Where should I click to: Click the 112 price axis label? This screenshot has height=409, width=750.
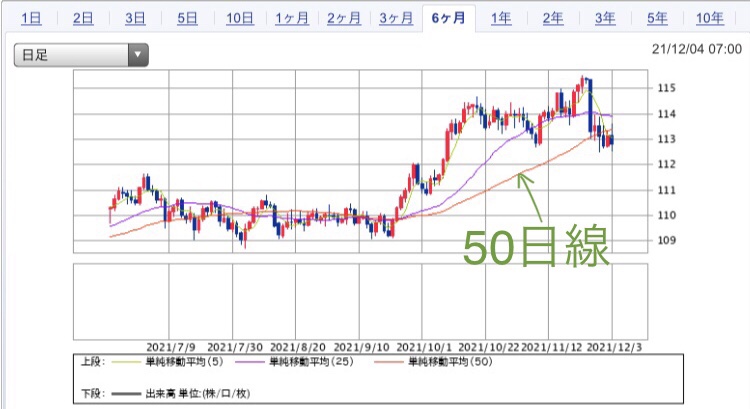tap(666, 164)
